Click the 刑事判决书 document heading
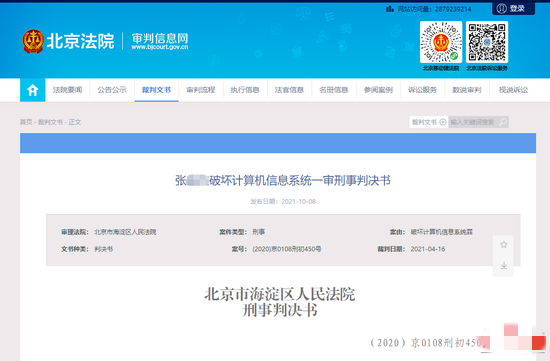550x361 pixels. pos(280,310)
